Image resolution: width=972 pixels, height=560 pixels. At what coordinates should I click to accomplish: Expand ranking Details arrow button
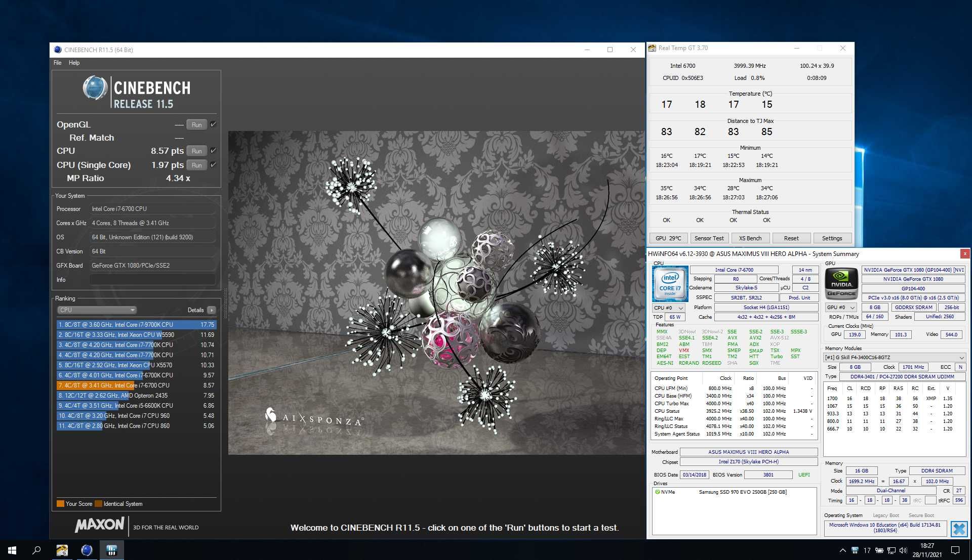tap(211, 310)
